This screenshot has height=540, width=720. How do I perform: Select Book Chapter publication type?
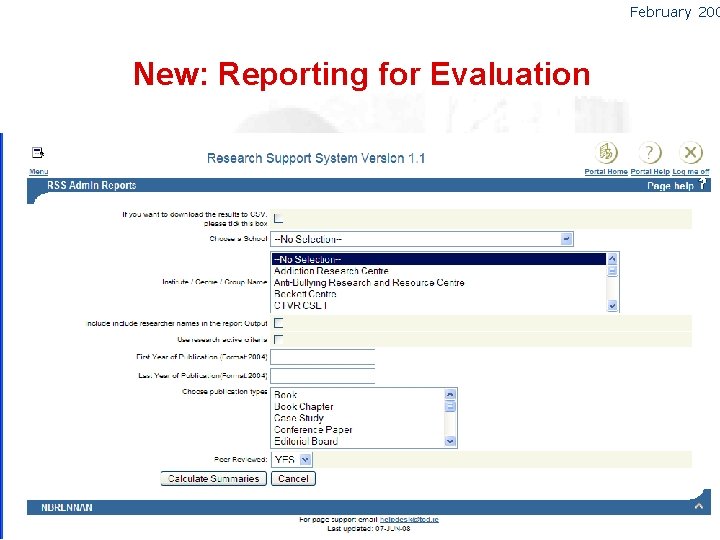pyautogui.click(x=358, y=406)
